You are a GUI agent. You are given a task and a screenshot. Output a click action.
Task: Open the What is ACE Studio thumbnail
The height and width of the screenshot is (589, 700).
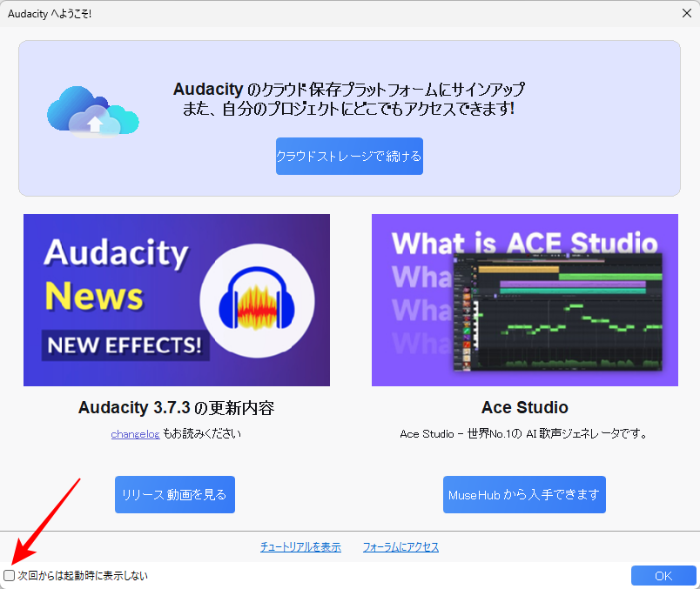[x=524, y=300]
